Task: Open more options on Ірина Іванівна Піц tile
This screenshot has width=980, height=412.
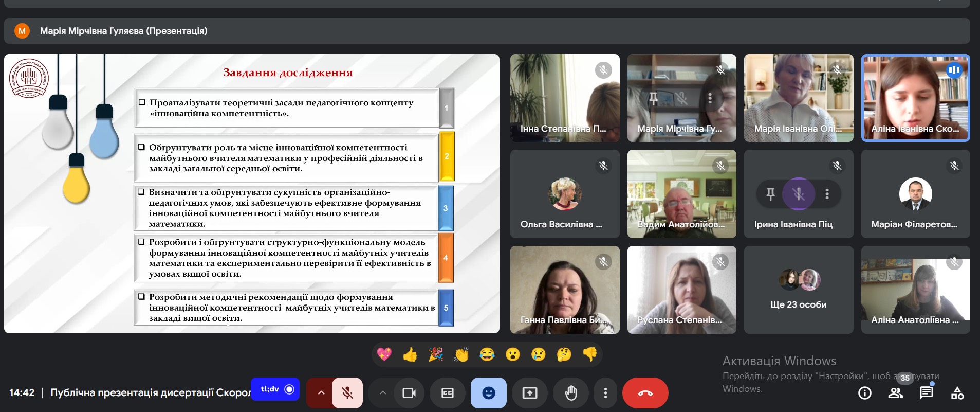Action: point(827,194)
